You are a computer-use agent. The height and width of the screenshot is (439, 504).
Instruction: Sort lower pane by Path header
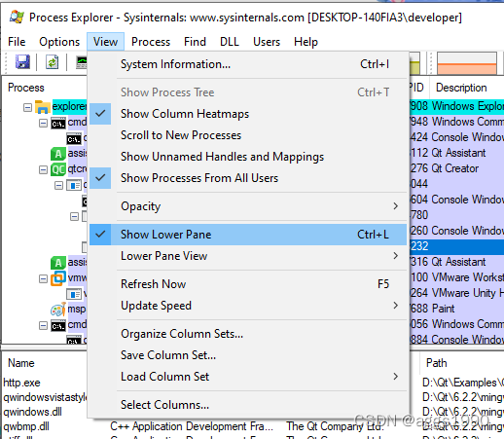pyautogui.click(x=436, y=363)
